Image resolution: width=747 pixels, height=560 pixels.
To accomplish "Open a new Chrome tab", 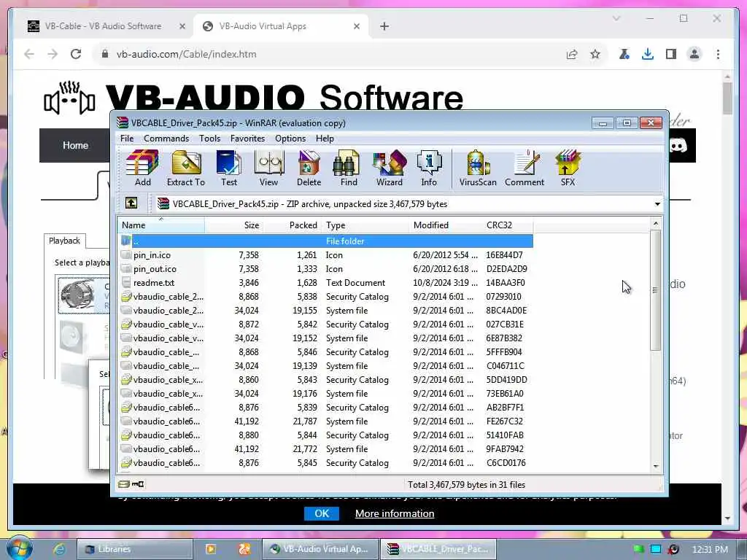I will click(384, 26).
